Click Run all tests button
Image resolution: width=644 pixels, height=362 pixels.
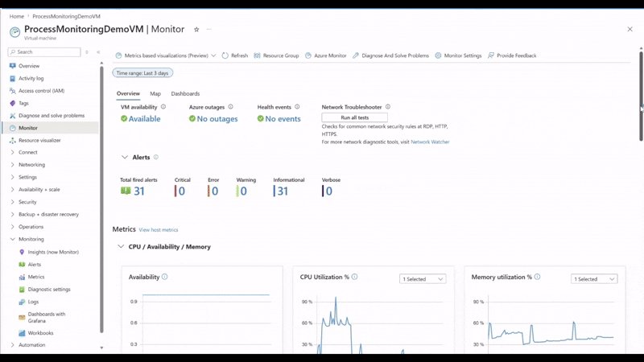[354, 117]
